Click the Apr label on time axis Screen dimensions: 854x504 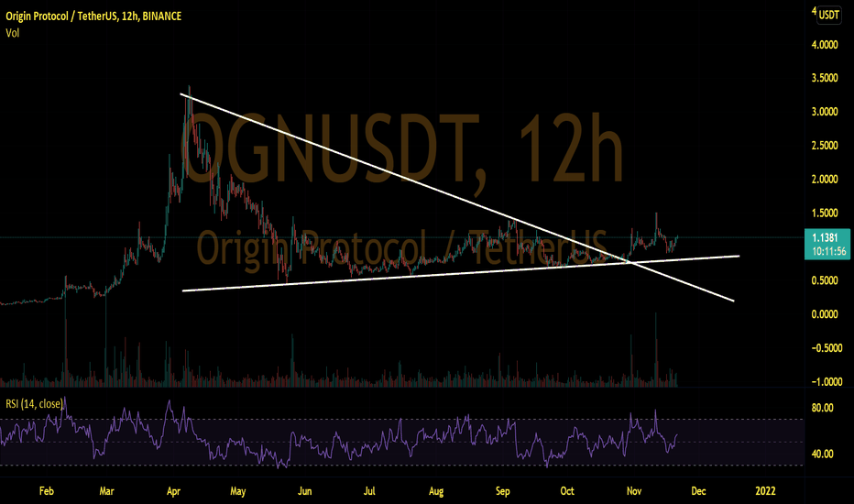pyautogui.click(x=173, y=491)
